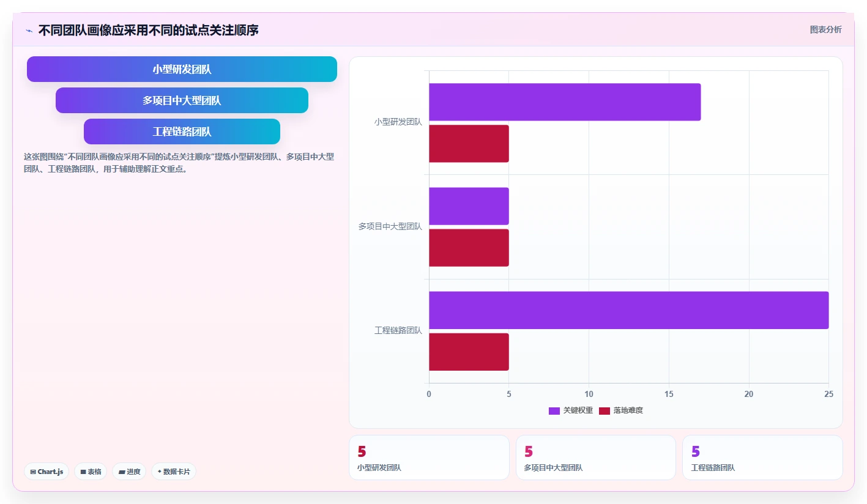The image size is (867, 504).
Task: Click the 表格 tag chip
Action: tap(91, 472)
